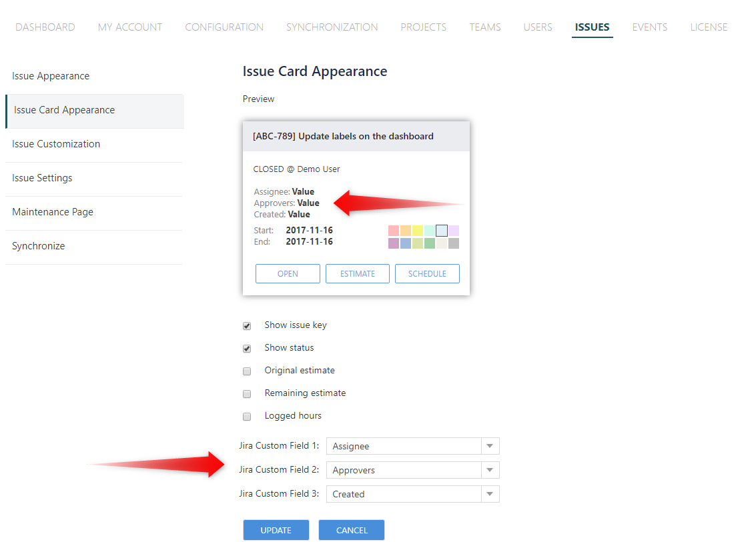Click the Update button

(276, 530)
